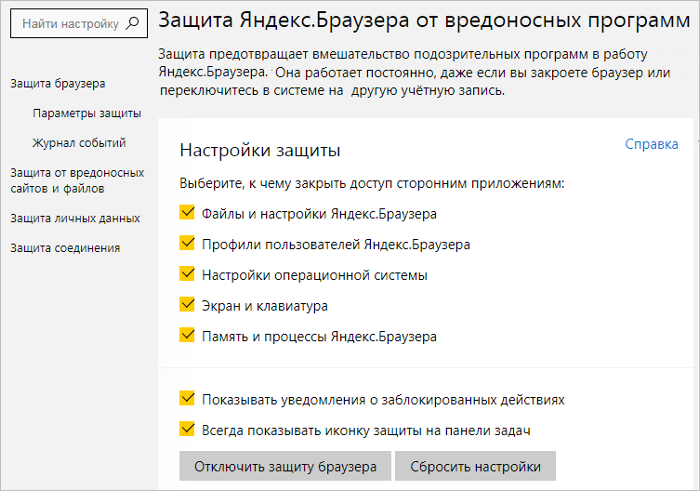Switch to Защита соединения section
Image resolution: width=700 pixels, height=491 pixels.
click(65, 248)
